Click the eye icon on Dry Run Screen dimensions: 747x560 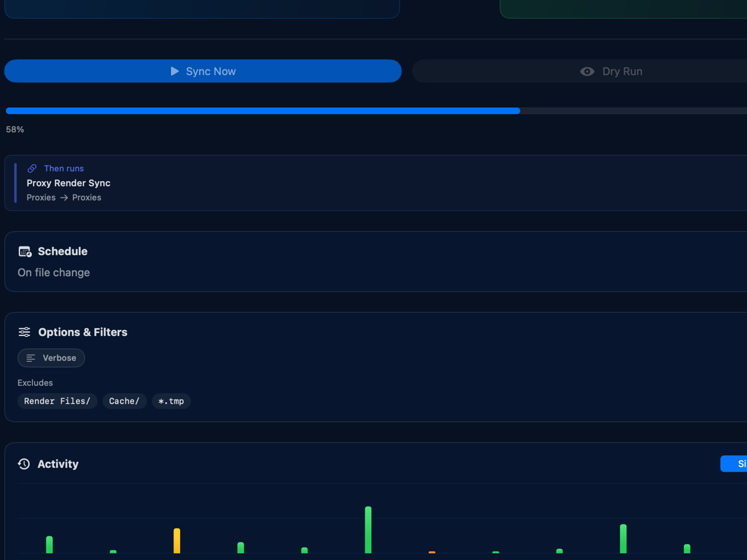587,71
